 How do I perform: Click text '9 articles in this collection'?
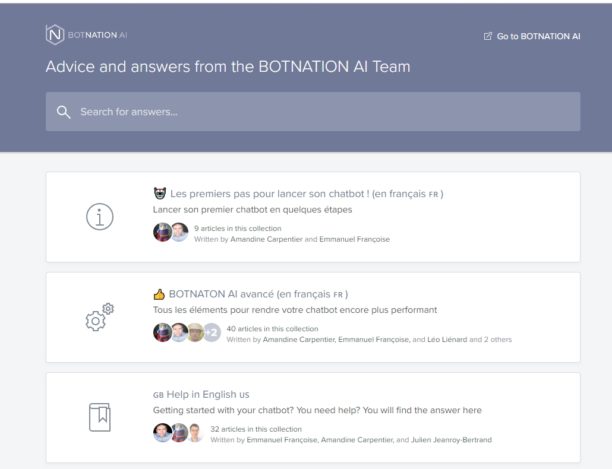tap(238, 228)
